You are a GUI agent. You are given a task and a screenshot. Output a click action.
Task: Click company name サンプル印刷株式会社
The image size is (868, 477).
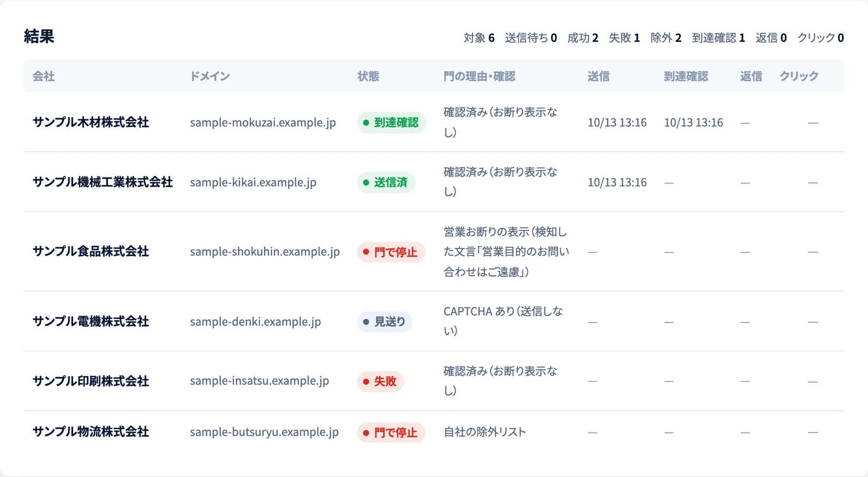click(91, 381)
